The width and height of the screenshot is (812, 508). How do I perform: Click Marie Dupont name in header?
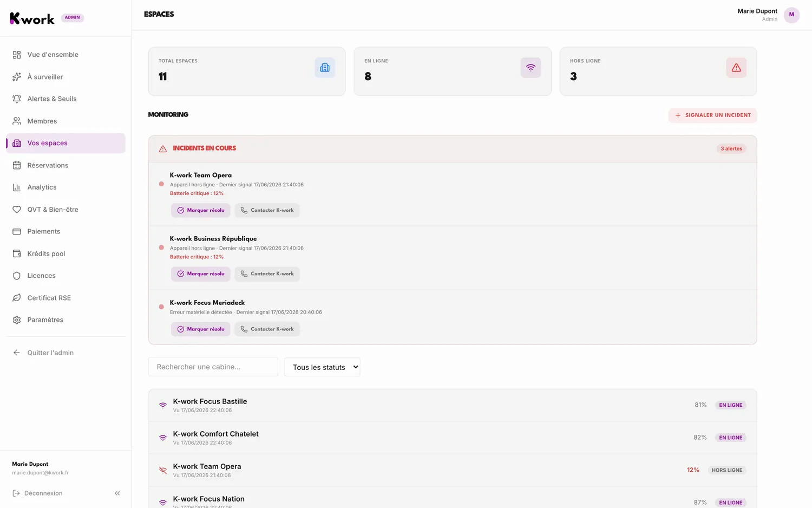pyautogui.click(x=757, y=11)
